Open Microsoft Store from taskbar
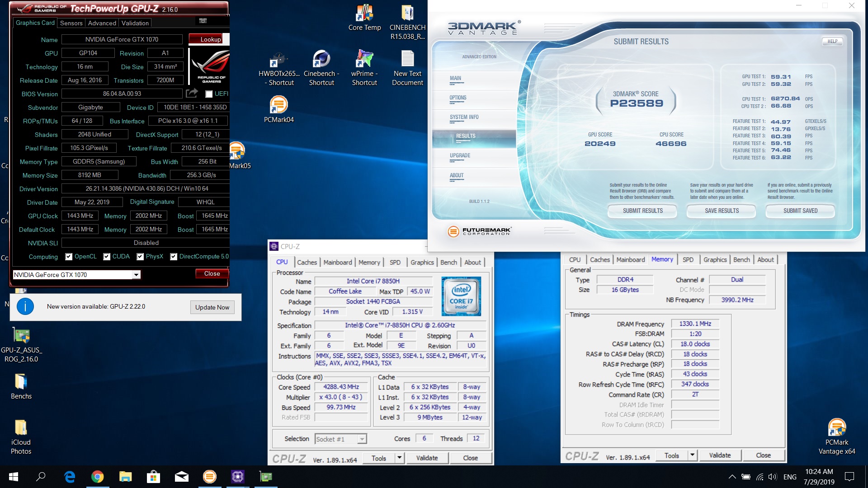Viewport: 868px width, 488px height. 153,477
